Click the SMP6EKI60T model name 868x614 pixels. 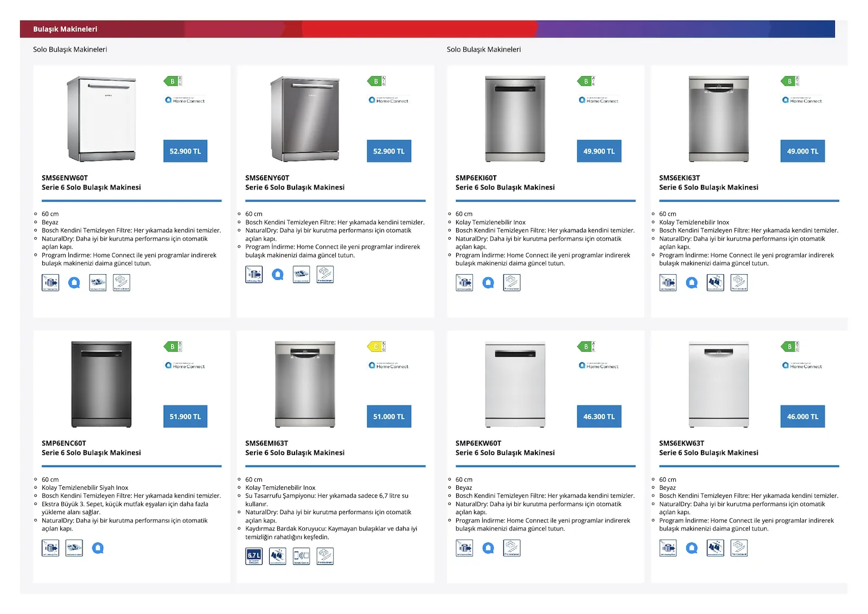(x=476, y=178)
